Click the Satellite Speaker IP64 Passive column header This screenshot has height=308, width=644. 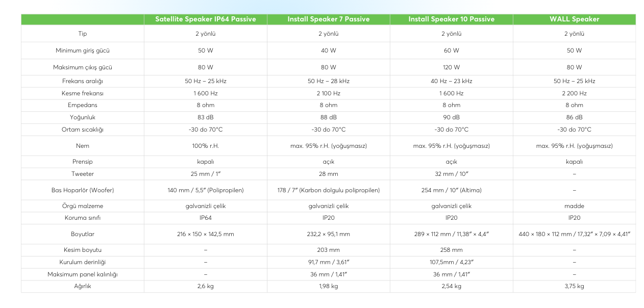point(205,19)
